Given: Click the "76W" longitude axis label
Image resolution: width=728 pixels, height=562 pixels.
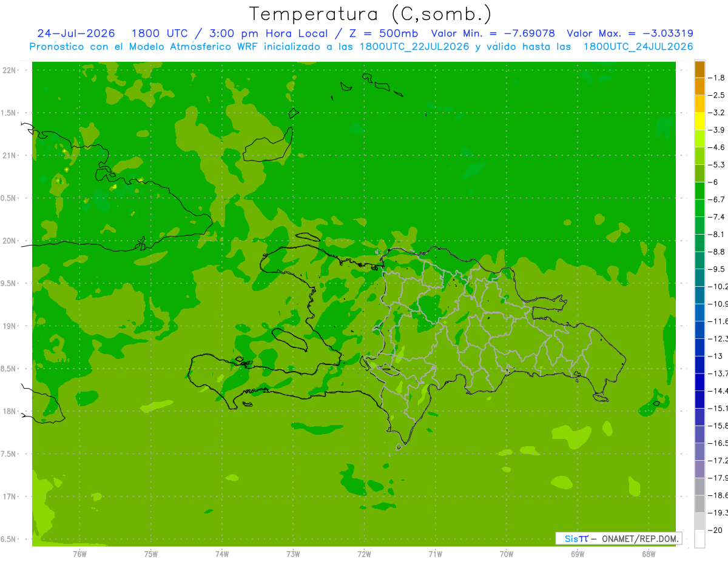Looking at the screenshot, I should coord(79,554).
